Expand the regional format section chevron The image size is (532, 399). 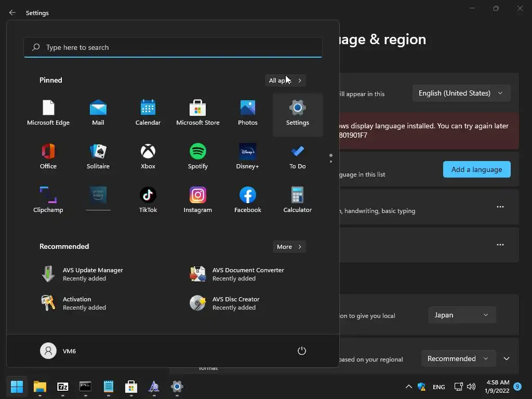click(506, 358)
